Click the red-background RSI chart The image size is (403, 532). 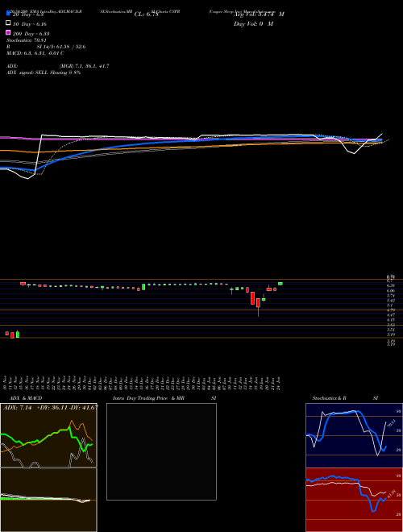coord(354,500)
